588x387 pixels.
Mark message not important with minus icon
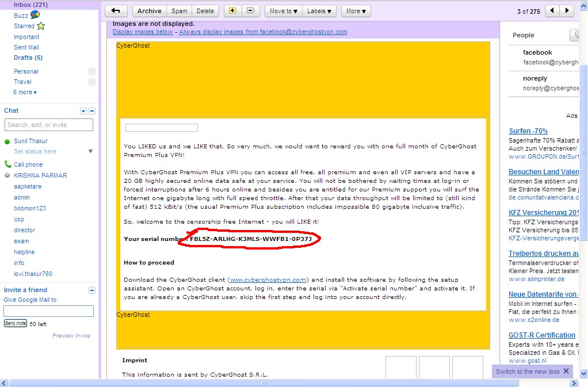pyautogui.click(x=251, y=11)
